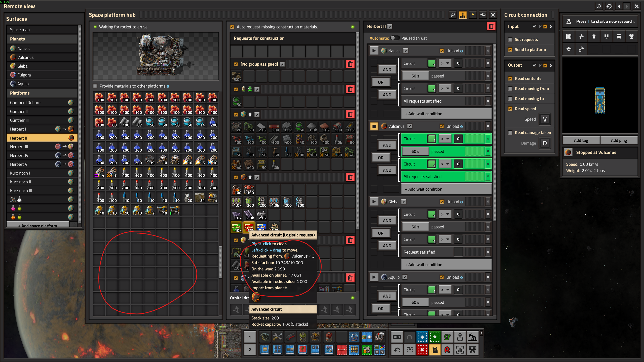Click the rename pencil icon next to Herbert II
Viewport: 644px width, 362px height.
(x=390, y=26)
